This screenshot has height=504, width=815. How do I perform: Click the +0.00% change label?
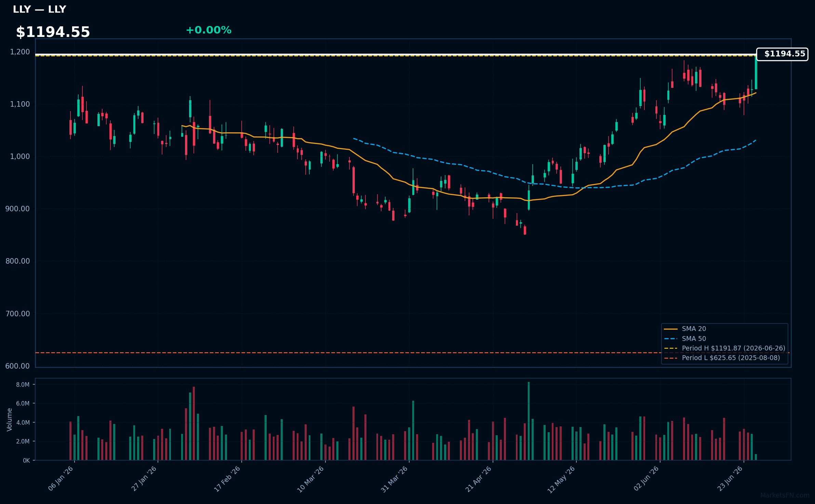(x=209, y=30)
